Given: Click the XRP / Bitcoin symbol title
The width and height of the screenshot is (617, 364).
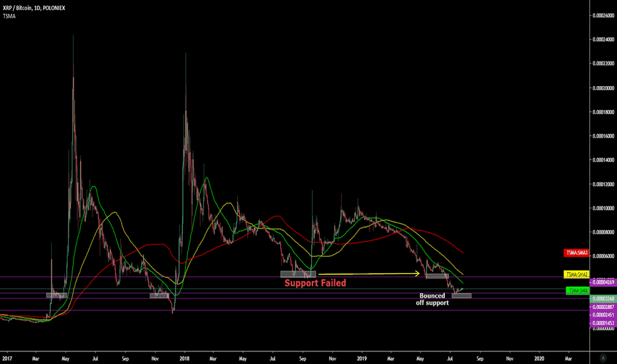Looking at the screenshot, I should pos(34,8).
